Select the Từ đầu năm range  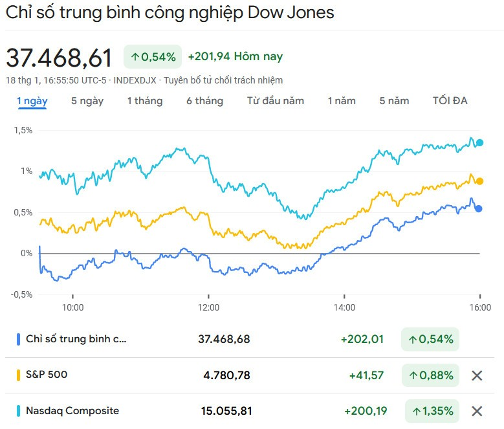(276, 101)
